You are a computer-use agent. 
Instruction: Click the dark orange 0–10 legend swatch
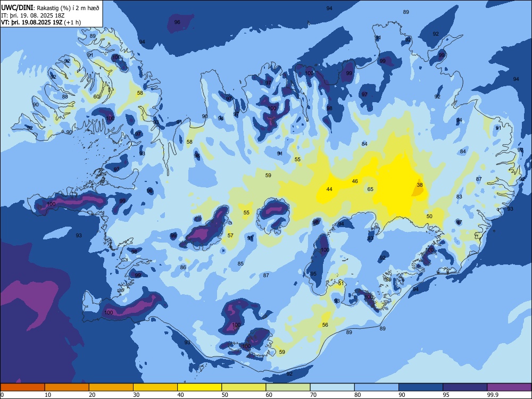(x=22, y=387)
